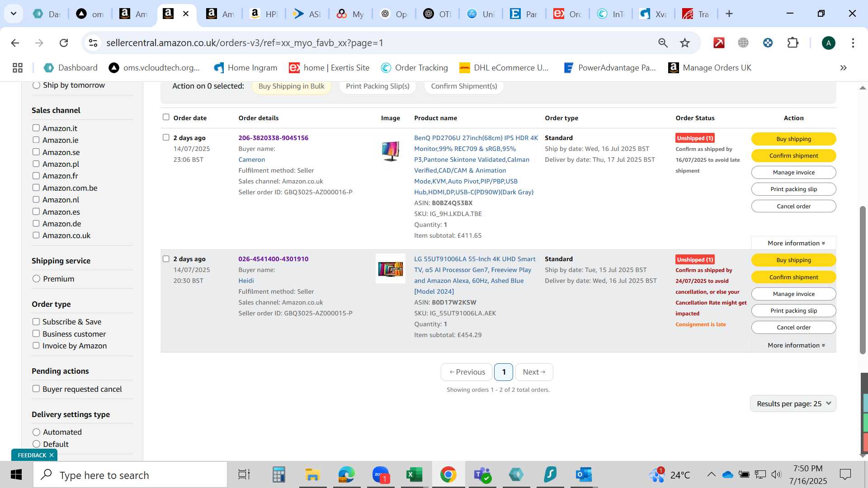Open Task View on taskbar

click(244, 475)
